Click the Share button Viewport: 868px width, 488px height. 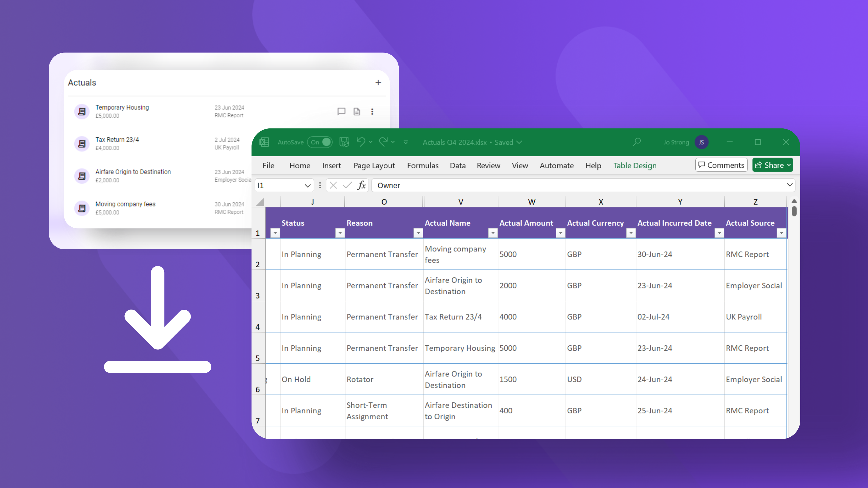click(773, 165)
